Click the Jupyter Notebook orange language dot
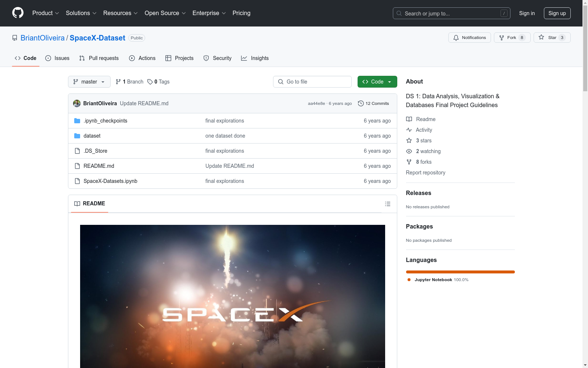Image resolution: width=588 pixels, height=368 pixels. (409, 280)
